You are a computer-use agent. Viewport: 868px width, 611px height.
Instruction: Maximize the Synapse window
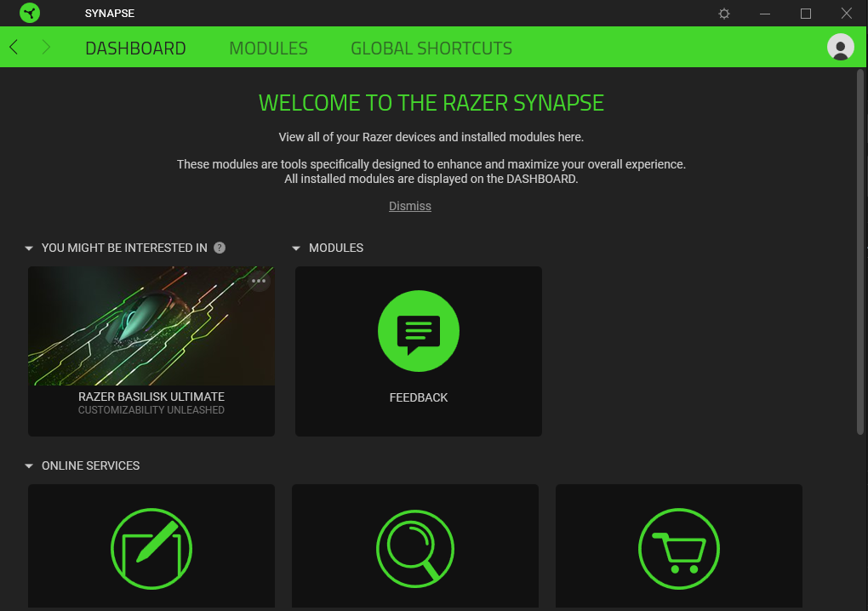click(806, 14)
